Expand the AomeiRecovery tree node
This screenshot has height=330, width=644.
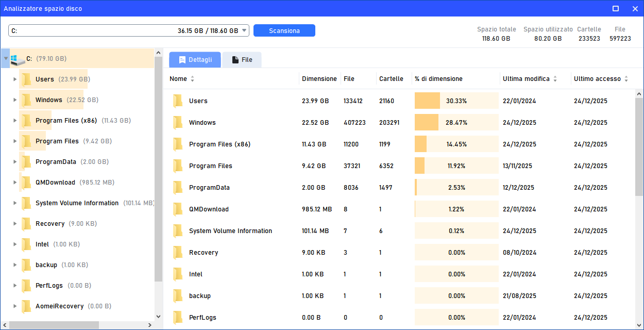point(15,306)
